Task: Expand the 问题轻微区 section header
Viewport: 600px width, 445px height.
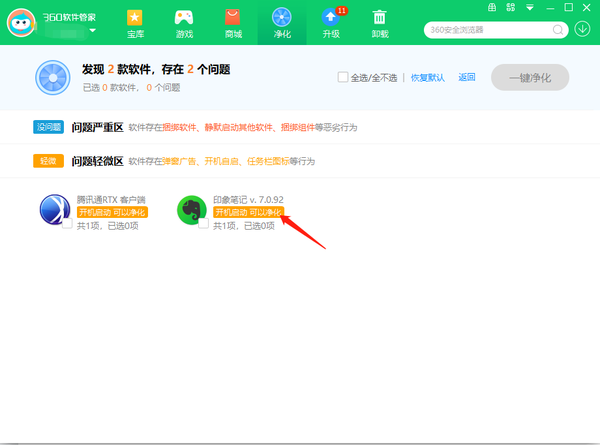Action: point(97,161)
